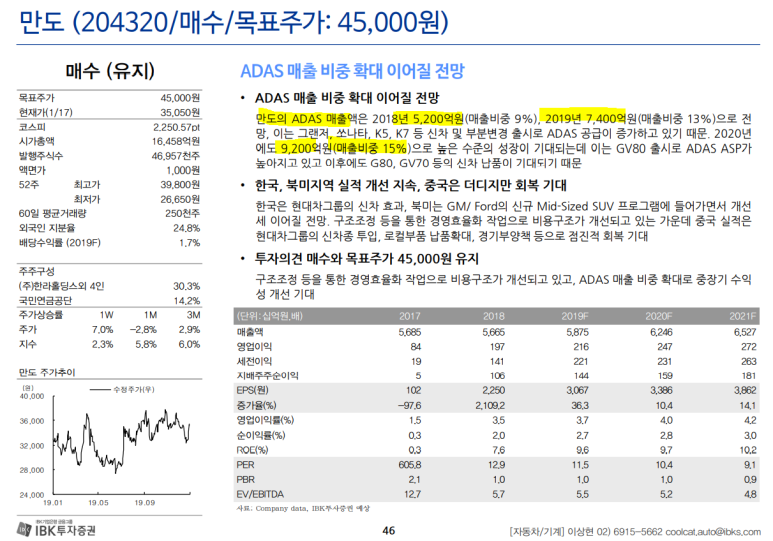This screenshot has height=541, width=773.
Task: Click the 영업이익 2018 value 197
Action: (497, 347)
